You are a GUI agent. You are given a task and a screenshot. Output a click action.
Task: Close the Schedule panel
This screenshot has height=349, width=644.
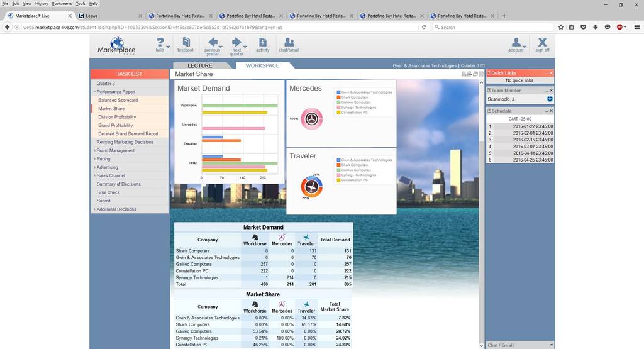(x=551, y=111)
